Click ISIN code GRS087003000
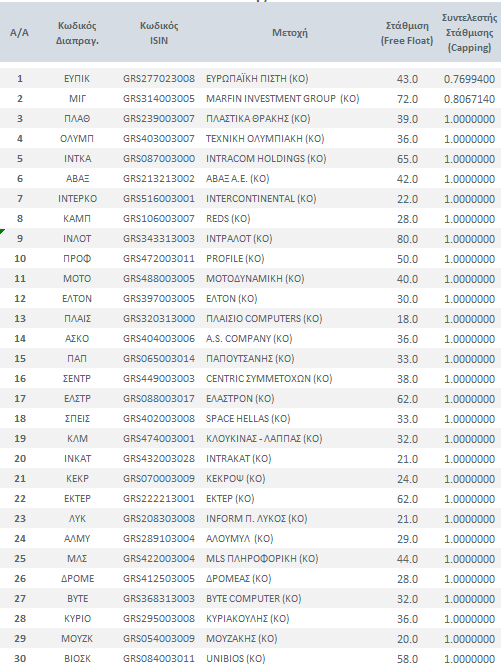 tap(159, 159)
